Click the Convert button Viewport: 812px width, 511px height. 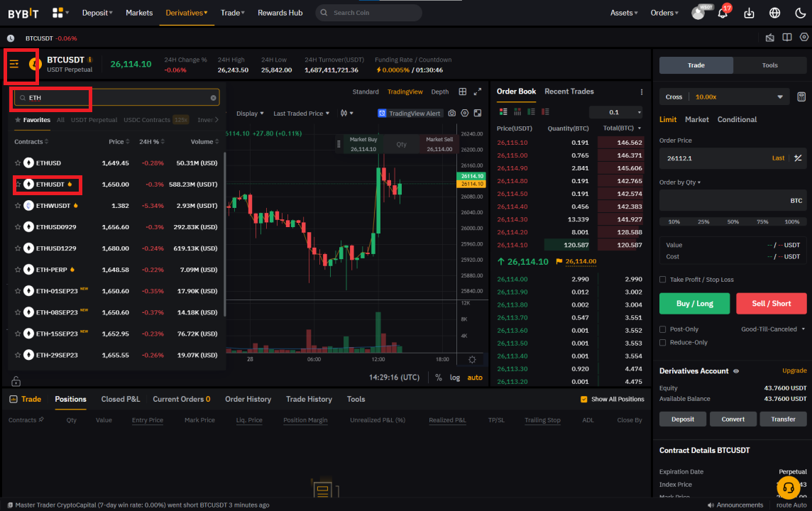pyautogui.click(x=733, y=419)
